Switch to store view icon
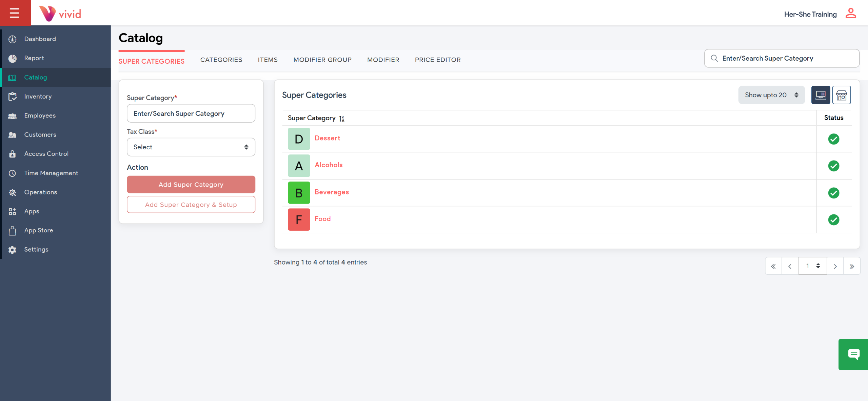 pyautogui.click(x=841, y=95)
